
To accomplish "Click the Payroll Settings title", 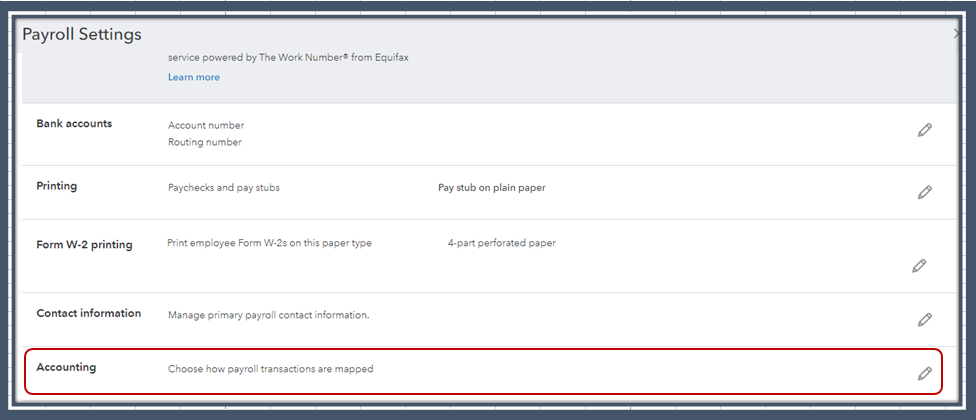I will coord(82,34).
